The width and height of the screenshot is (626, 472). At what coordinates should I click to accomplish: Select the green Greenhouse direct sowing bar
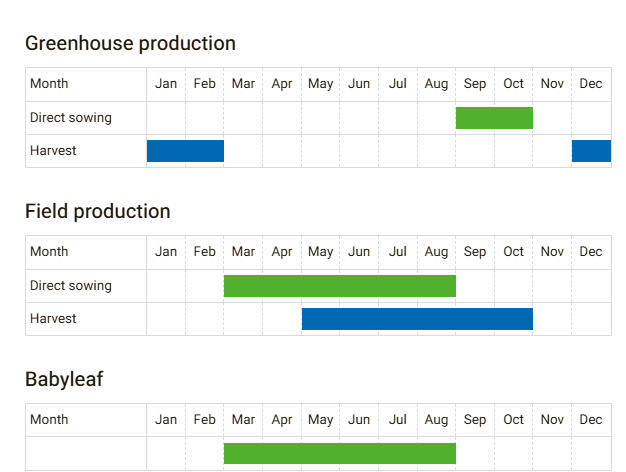[494, 118]
